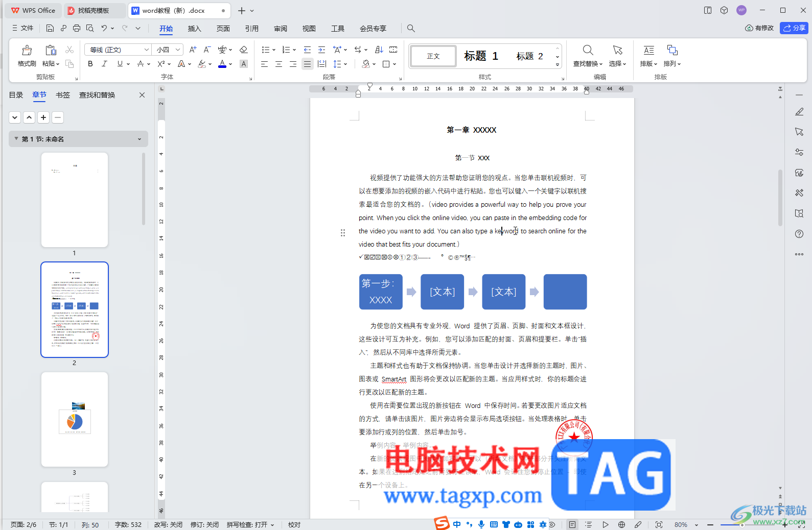Open the font name dropdown (等线 正文)
The image size is (812, 530).
click(147, 50)
